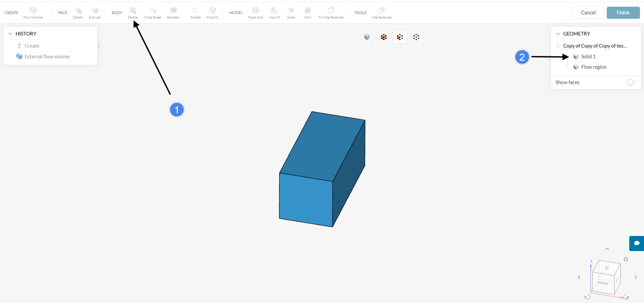644x303 pixels.
Task: Switch to wireframe render mode
Action: [x=416, y=37]
